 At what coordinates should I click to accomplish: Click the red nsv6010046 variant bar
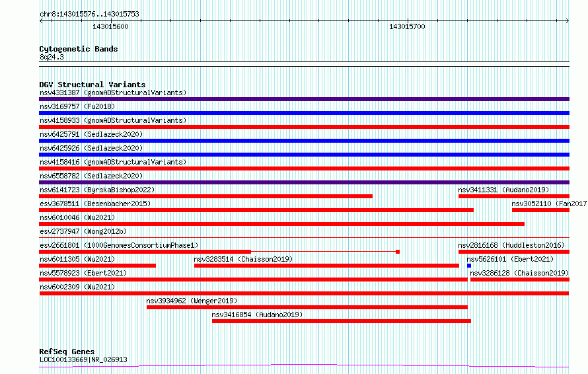[x=281, y=224]
